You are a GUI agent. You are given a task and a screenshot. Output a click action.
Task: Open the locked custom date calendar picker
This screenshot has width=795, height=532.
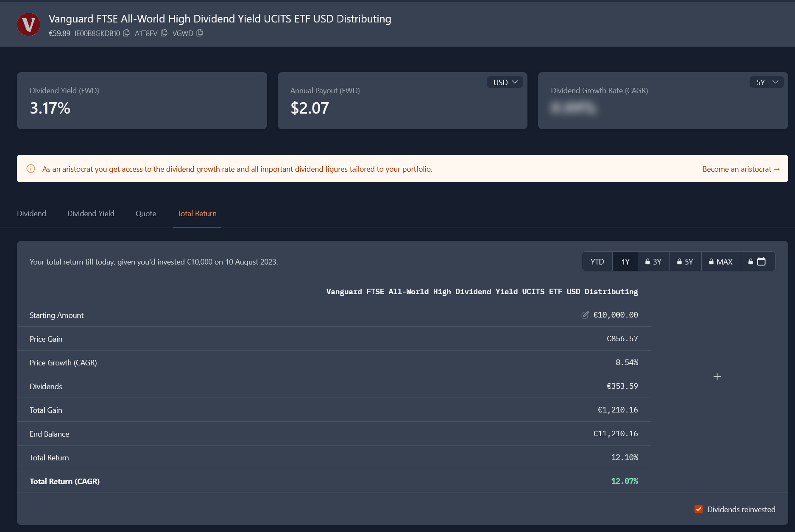point(758,262)
